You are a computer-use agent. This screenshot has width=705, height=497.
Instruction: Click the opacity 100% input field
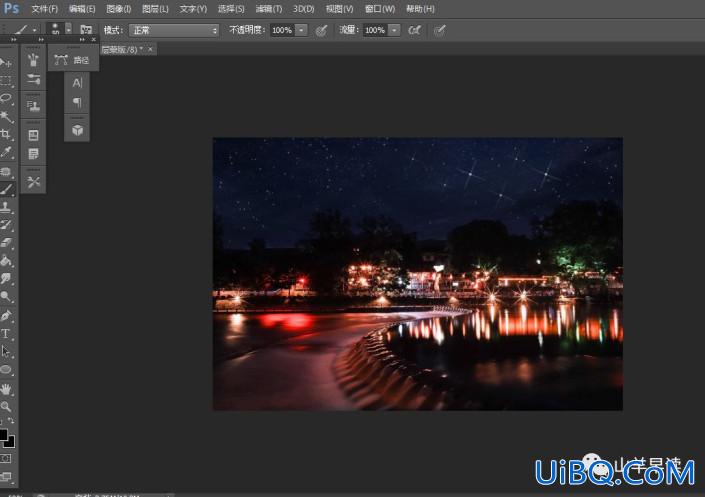click(x=282, y=30)
